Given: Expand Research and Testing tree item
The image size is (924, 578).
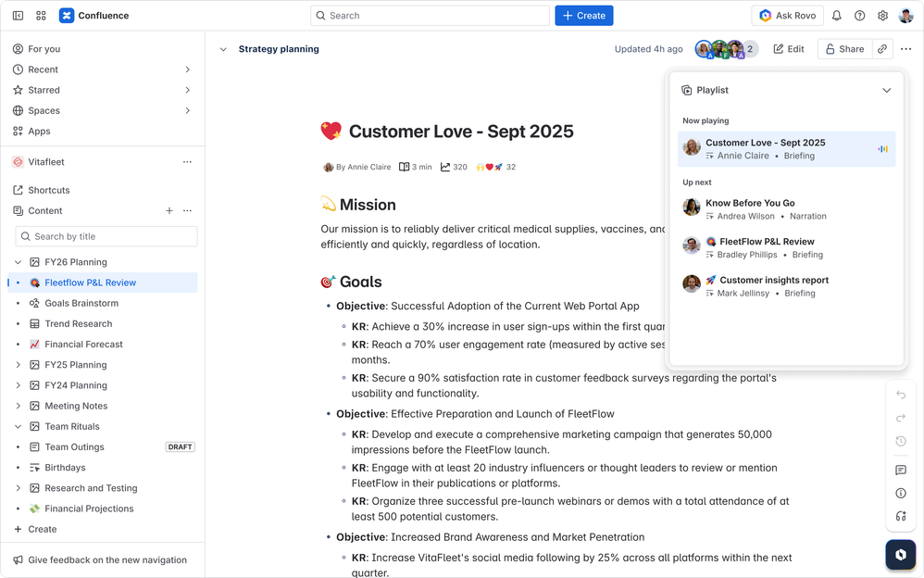Looking at the screenshot, I should click(18, 488).
